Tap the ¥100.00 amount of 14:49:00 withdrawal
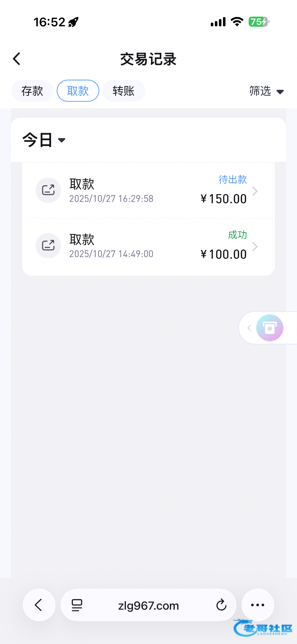Viewport: 297px width, 644px height. pos(224,254)
